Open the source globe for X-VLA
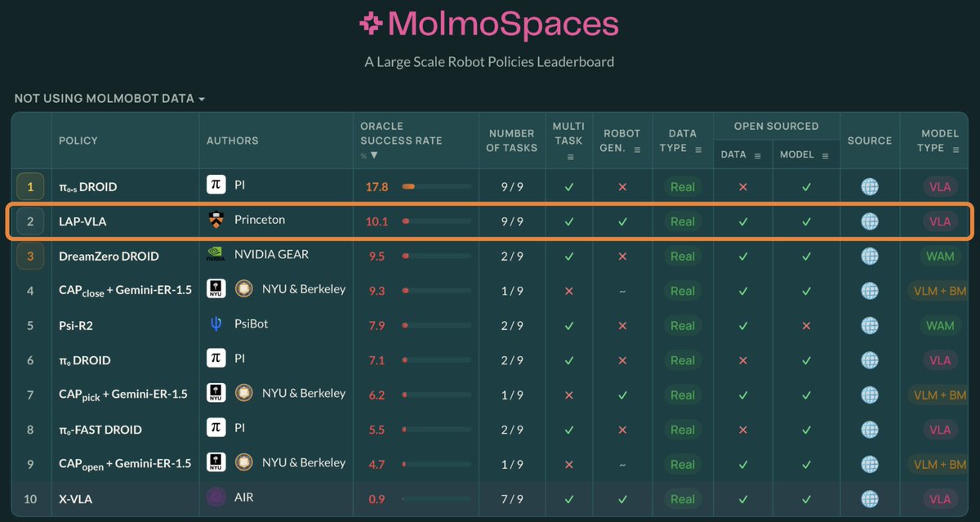Viewport: 980px width, 522px height. point(870,499)
